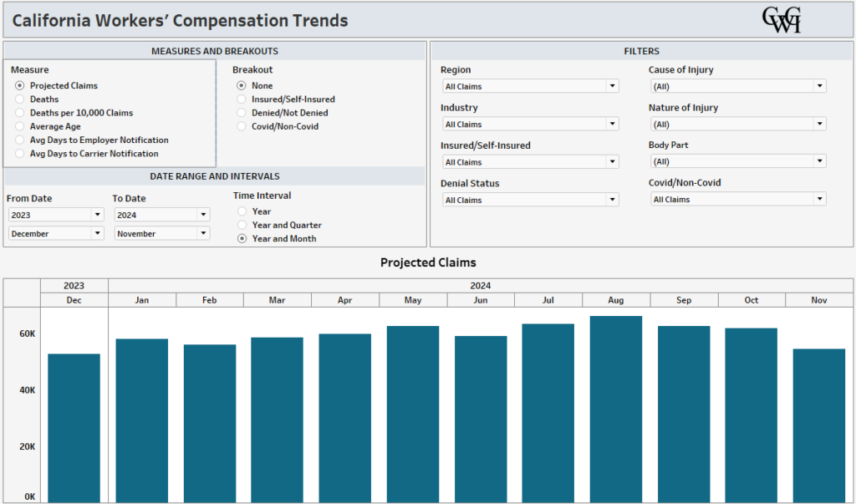
Task: Expand the Denial Status dropdown
Action: click(612, 200)
